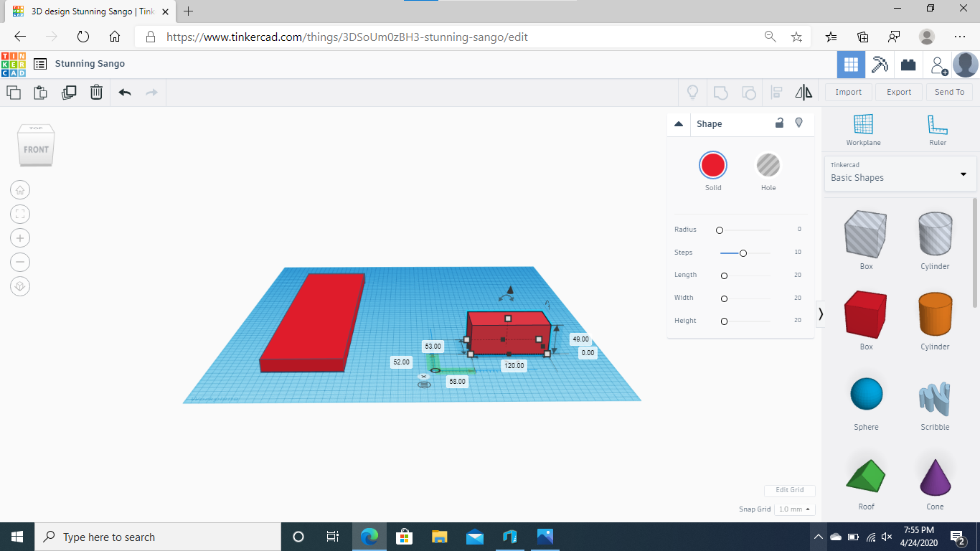Open the Snap Grid value dropdown
This screenshot has width=980, height=551.
tap(794, 509)
